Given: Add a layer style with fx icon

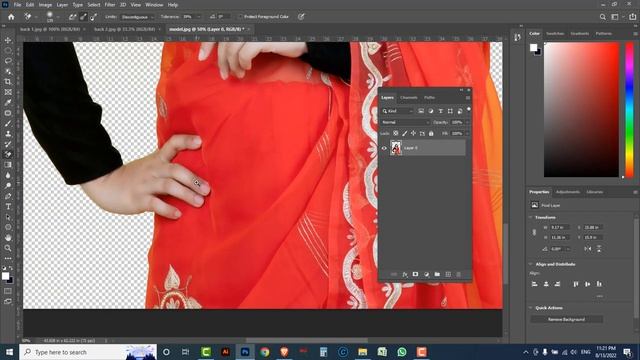Looking at the screenshot, I should (x=405, y=275).
